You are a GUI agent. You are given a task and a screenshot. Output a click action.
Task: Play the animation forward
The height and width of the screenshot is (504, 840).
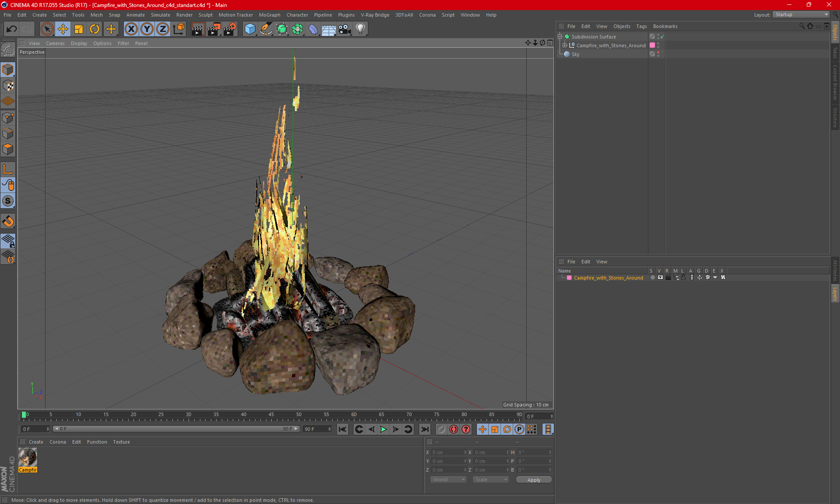(383, 429)
